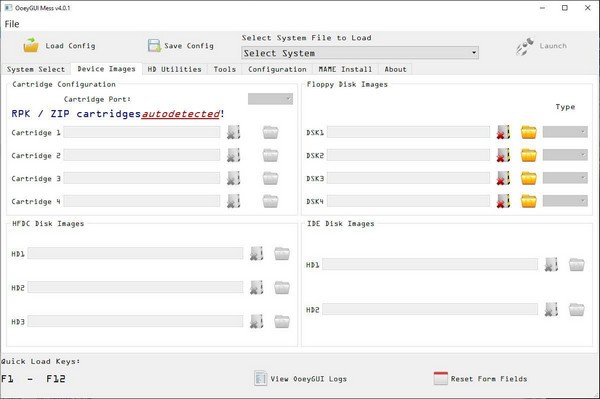Open the Cartridge Port dropdown
This screenshot has width=600, height=399.
coord(270,99)
